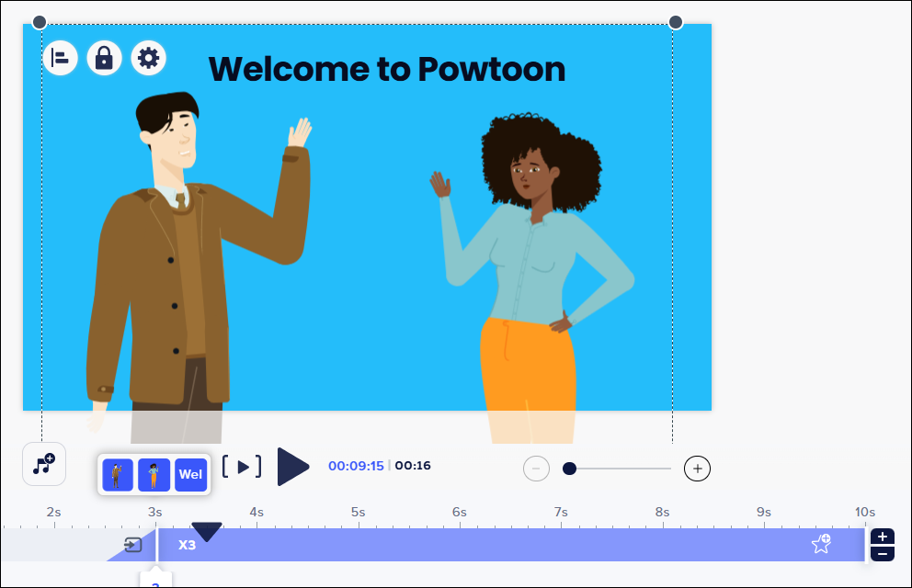
Task: Click the current time 00:09:15 display
Action: (x=356, y=466)
